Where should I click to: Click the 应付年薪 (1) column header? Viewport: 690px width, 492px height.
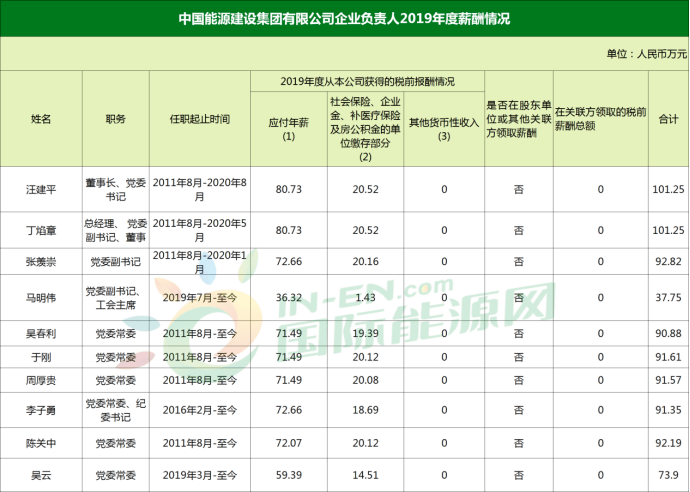(289, 129)
